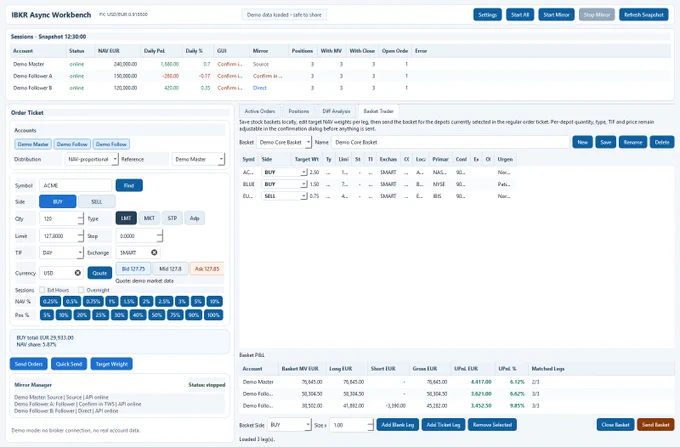Open the Side dropdown in the first basket leg
This screenshot has width=680, height=447.
coord(284,172)
